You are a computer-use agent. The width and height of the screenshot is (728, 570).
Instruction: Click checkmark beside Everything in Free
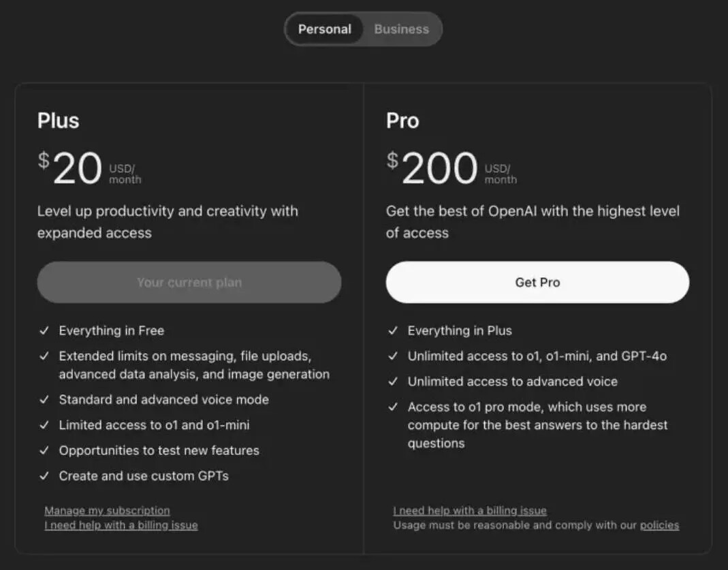click(x=44, y=330)
